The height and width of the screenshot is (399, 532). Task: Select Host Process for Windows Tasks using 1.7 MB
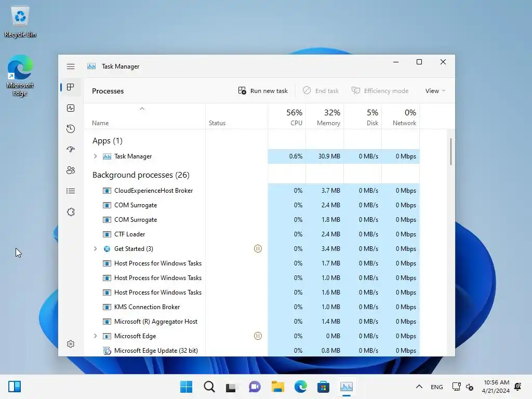tap(252, 263)
